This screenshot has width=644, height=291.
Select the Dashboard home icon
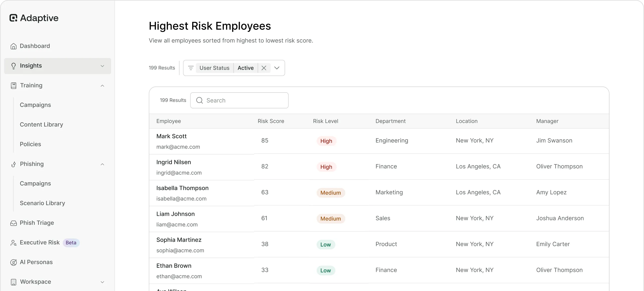pyautogui.click(x=13, y=46)
